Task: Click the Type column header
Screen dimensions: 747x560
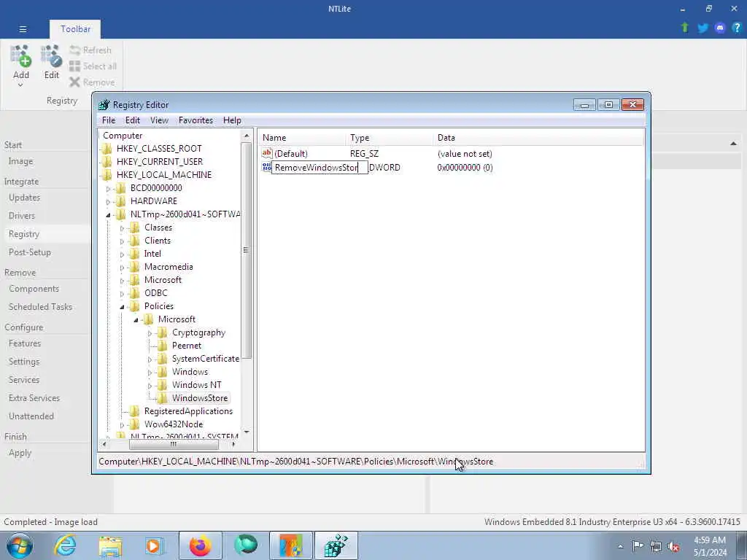Action: click(x=389, y=138)
